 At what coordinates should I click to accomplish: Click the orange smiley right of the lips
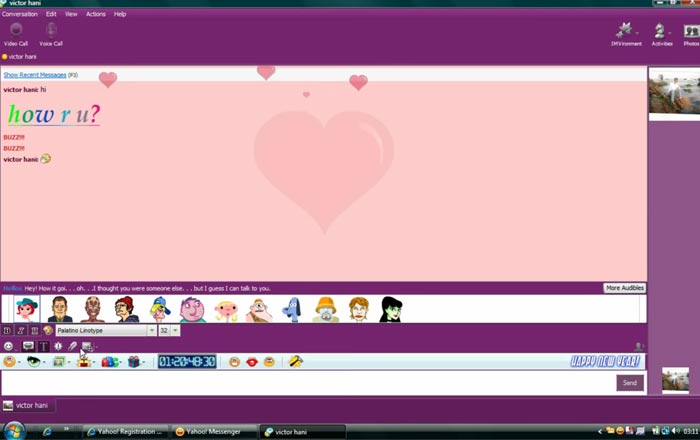tap(269, 362)
